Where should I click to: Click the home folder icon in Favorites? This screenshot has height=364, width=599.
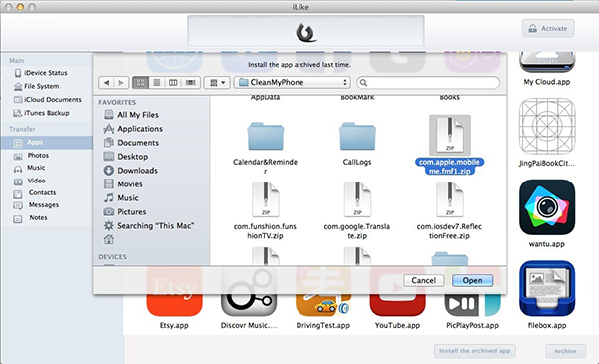pyautogui.click(x=109, y=240)
